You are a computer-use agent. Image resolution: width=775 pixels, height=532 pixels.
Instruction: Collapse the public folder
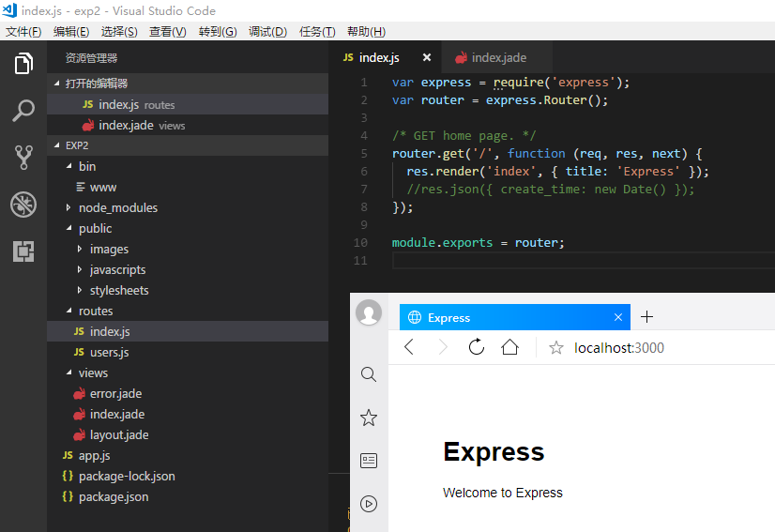click(95, 228)
